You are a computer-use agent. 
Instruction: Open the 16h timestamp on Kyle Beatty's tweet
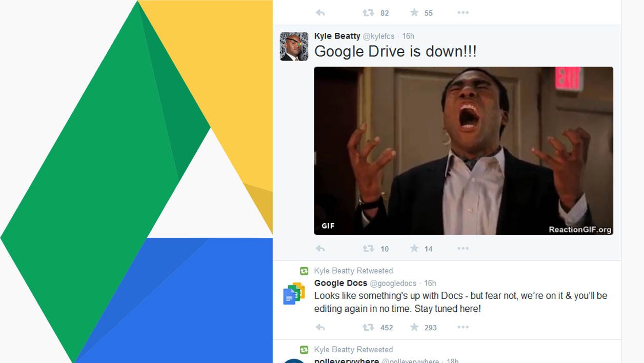[408, 36]
